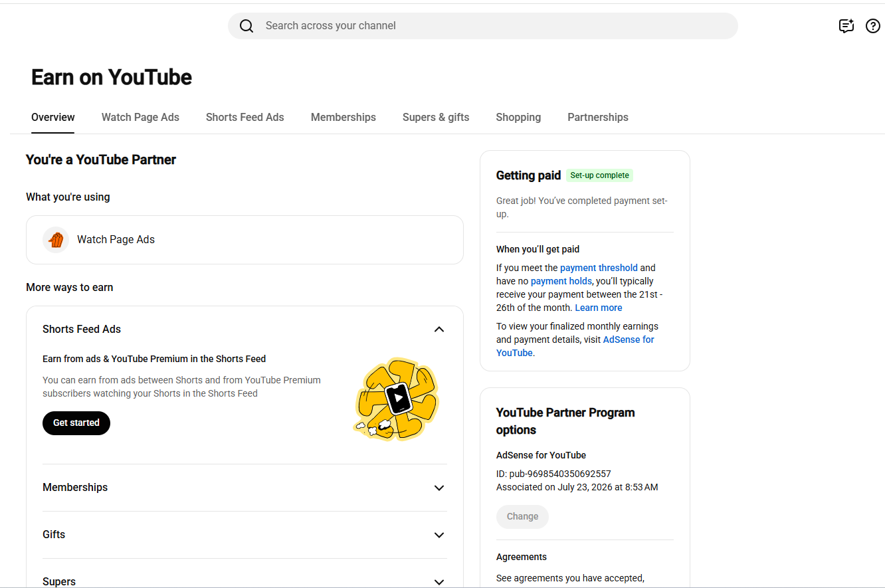Click the Agreements heading
885x588 pixels.
(x=522, y=557)
